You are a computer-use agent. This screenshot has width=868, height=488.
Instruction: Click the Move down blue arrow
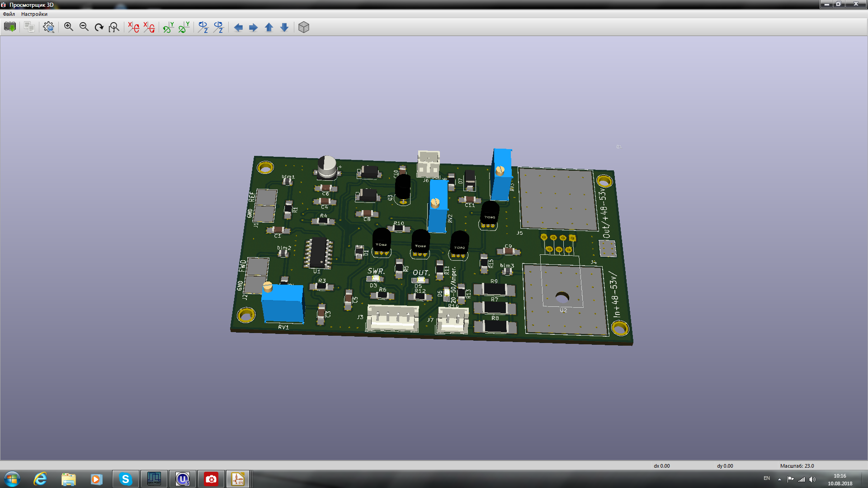[x=284, y=28]
